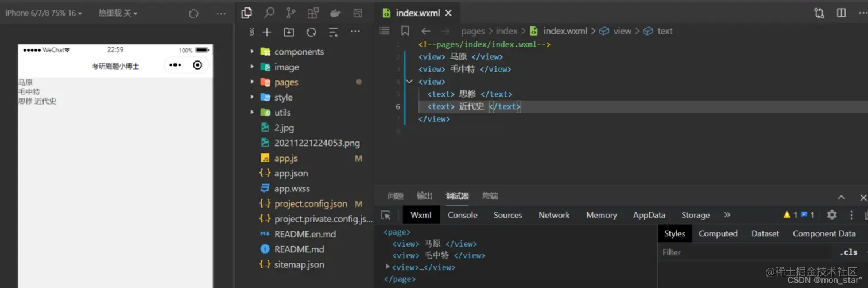Image resolution: width=868 pixels, height=288 pixels.
Task: Open the iPhone 6/7/8 device dropdown
Action: pyautogui.click(x=44, y=13)
